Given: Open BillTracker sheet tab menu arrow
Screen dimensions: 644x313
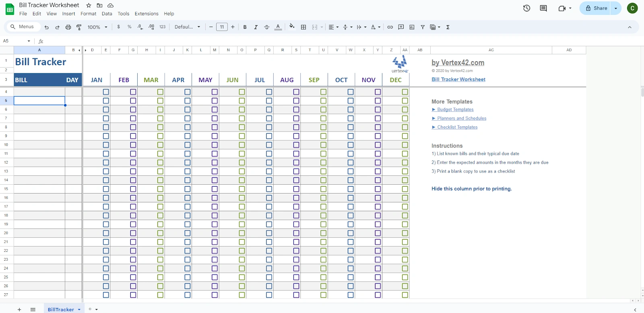Looking at the screenshot, I should coord(79,309).
